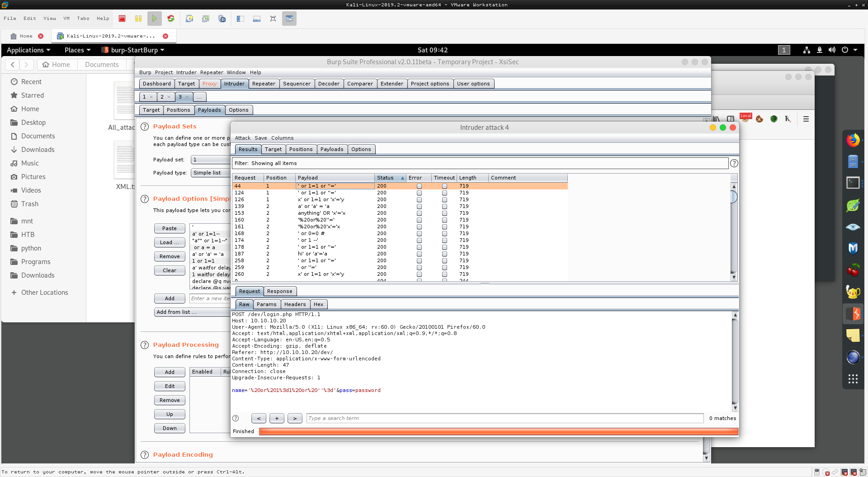Image resolution: width=868 pixels, height=477 pixels.
Task: Open the yellow sticky notes dock icon
Action: coord(853,335)
